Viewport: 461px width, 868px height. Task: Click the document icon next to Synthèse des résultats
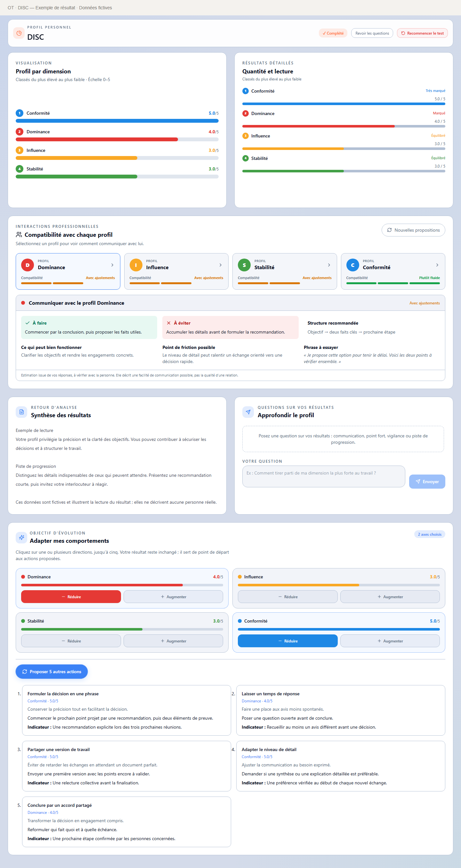pyautogui.click(x=21, y=412)
